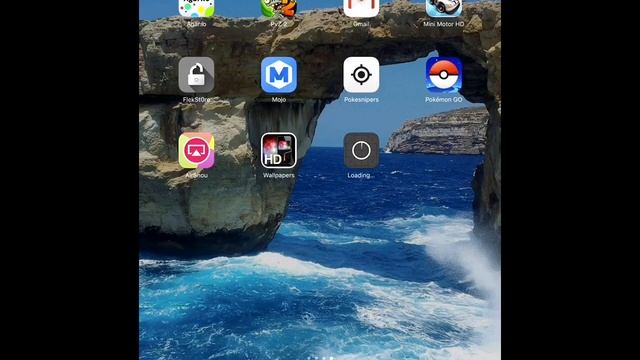
Task: Open the Wallpapers HD app
Action: (279, 151)
